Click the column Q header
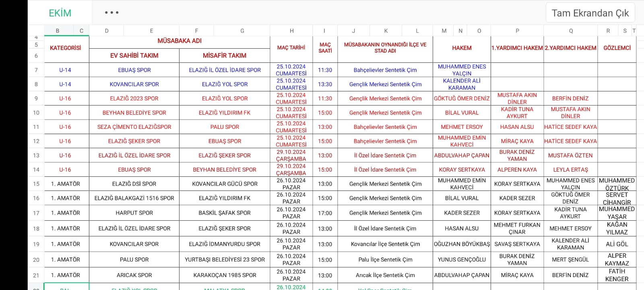The image size is (644, 290). [x=570, y=31]
